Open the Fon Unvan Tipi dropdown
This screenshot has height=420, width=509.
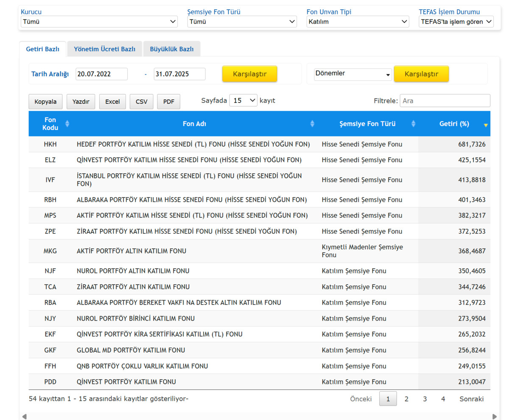point(358,22)
